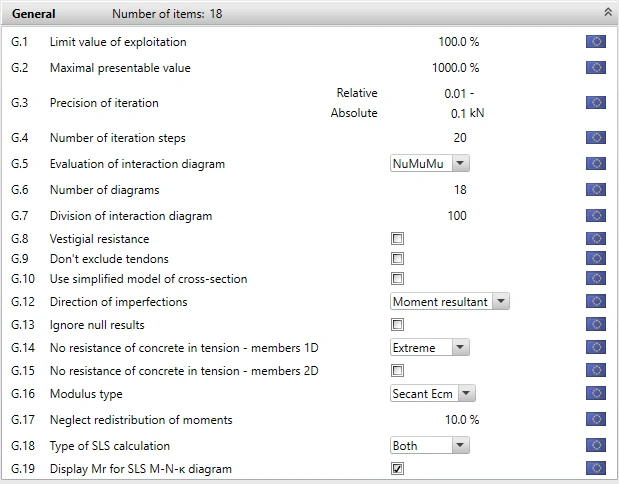Click the EU flag icon for G.6 Number of diagrams

(596, 189)
